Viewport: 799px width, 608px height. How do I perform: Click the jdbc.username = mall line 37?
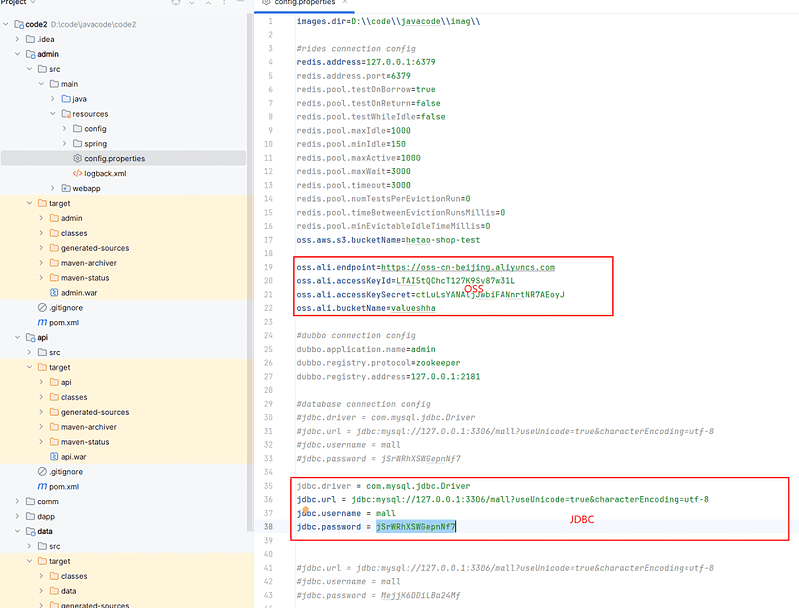[x=346, y=513]
